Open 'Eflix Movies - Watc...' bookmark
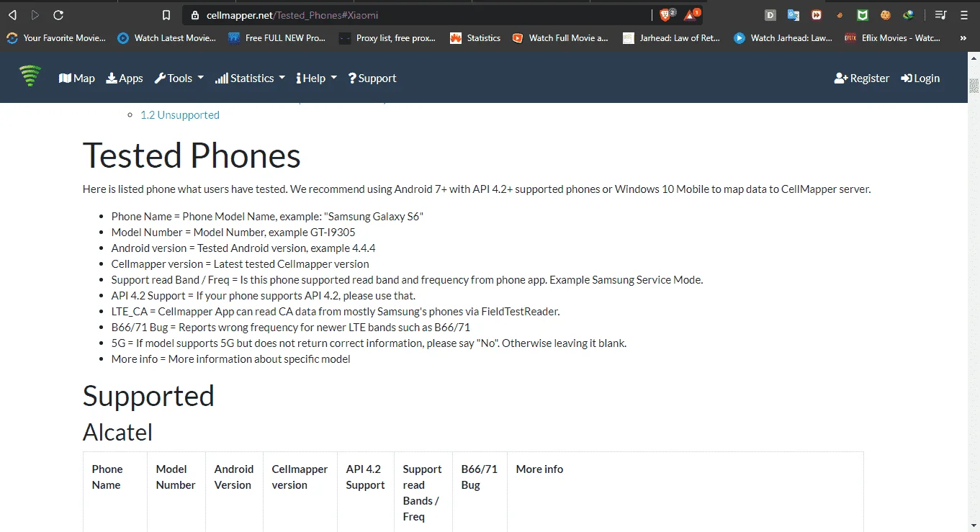Viewport: 980px width, 532px height. tap(893, 38)
